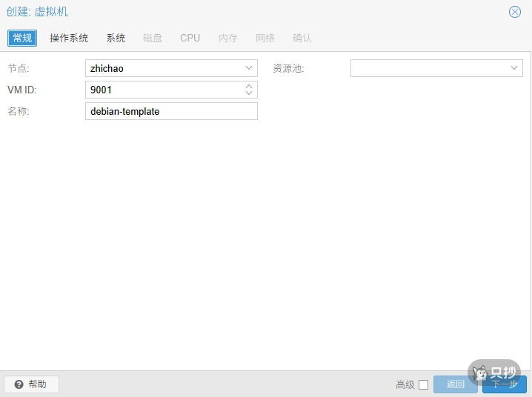Switch to the 内存 tab

pos(227,38)
